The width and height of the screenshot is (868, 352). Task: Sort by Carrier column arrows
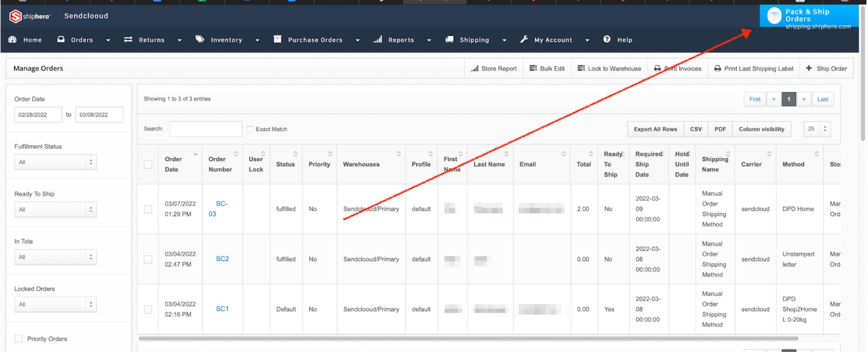pyautogui.click(x=769, y=154)
